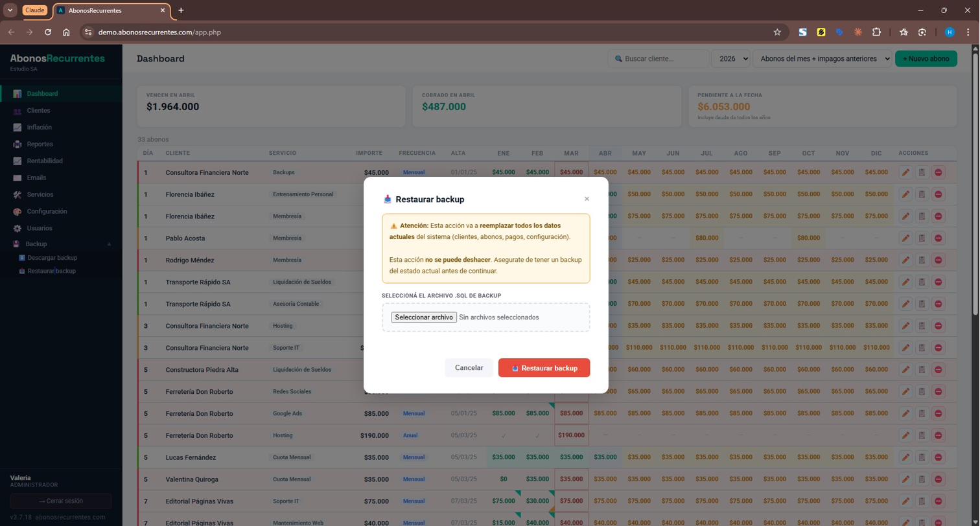Image resolution: width=980 pixels, height=526 pixels.
Task: Click red minus on Transporte Rápido Asesoría Contable
Action: coord(938,304)
